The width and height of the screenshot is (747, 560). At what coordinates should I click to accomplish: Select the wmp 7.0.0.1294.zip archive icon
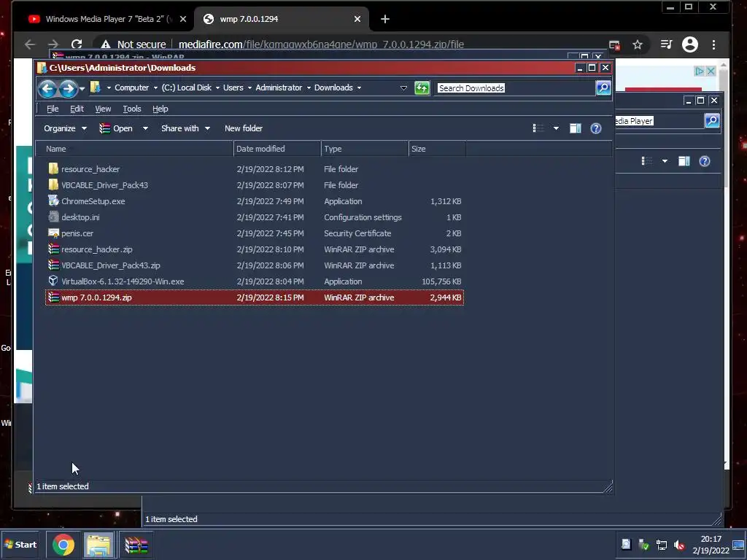[53, 297]
